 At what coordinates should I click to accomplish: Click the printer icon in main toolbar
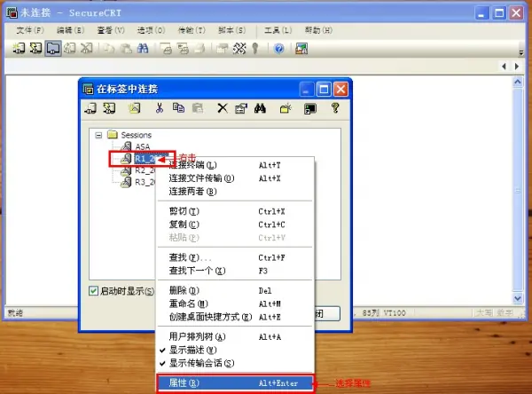[x=199, y=49]
